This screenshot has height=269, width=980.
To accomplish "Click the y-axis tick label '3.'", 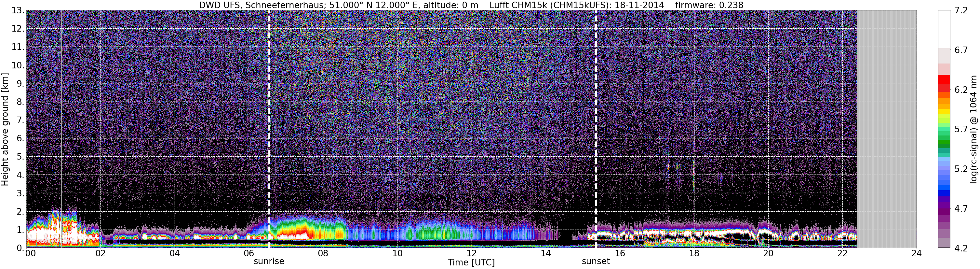I will [x=20, y=193].
